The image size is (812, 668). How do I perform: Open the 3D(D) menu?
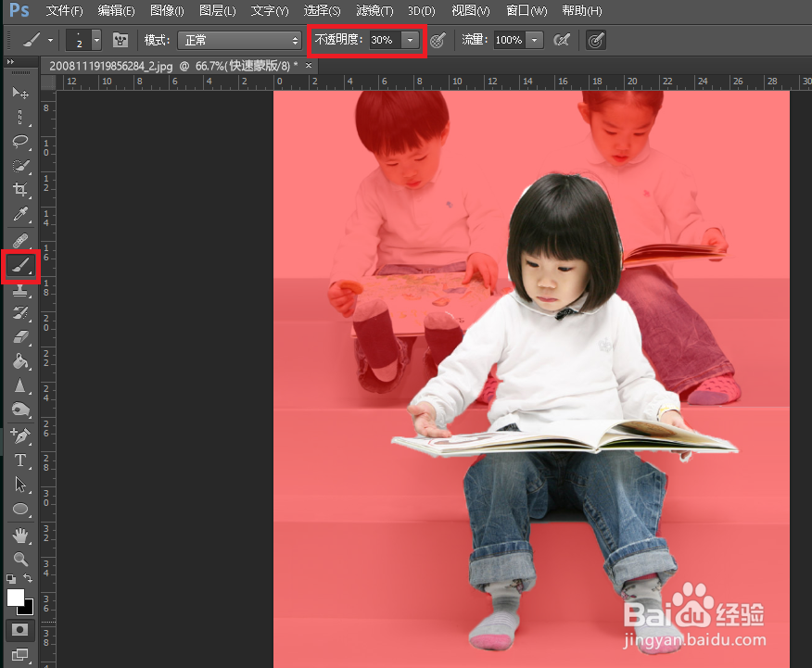421,10
